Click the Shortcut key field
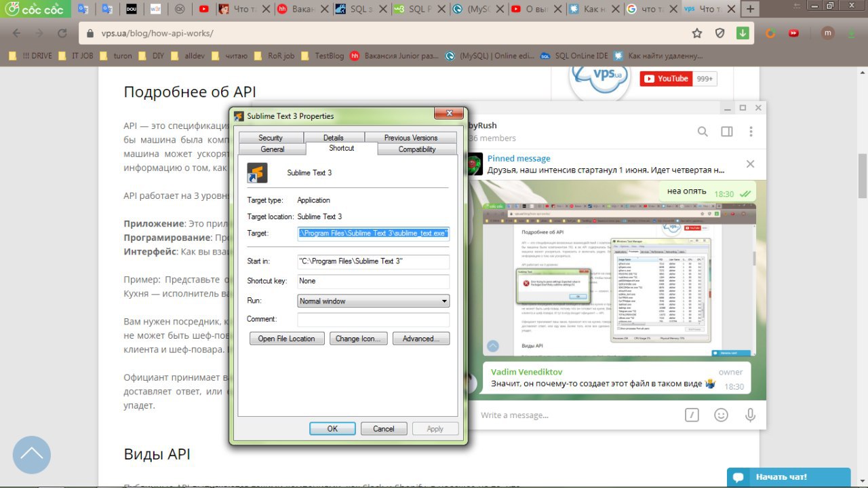This screenshot has width=868, height=488. click(373, 281)
